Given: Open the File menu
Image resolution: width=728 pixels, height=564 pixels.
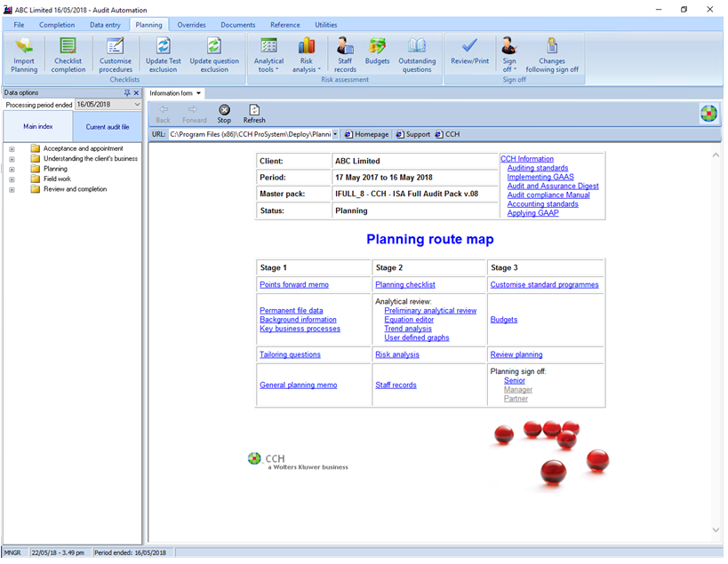Looking at the screenshot, I should tap(19, 25).
